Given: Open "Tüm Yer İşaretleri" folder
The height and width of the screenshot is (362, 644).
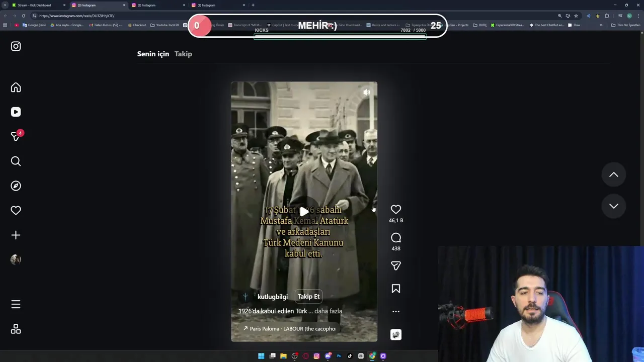Looking at the screenshot, I should point(625,25).
